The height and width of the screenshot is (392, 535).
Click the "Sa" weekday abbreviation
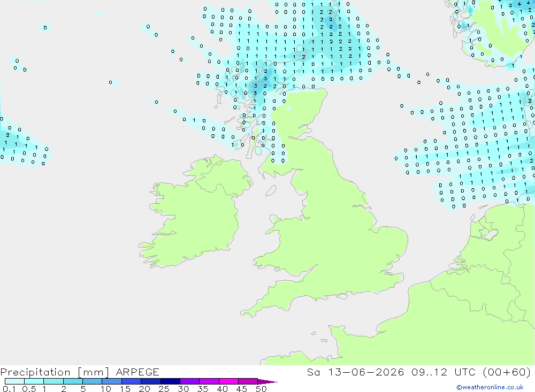tap(314, 372)
